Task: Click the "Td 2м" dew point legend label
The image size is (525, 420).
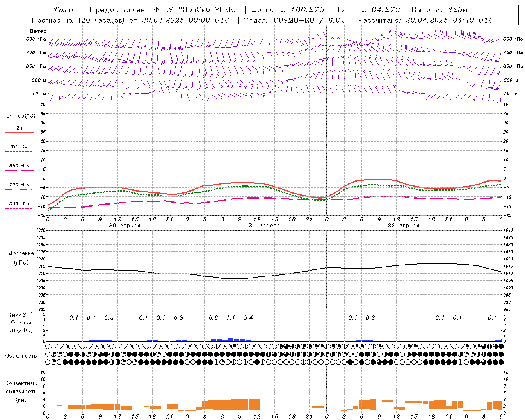Action: (x=19, y=147)
